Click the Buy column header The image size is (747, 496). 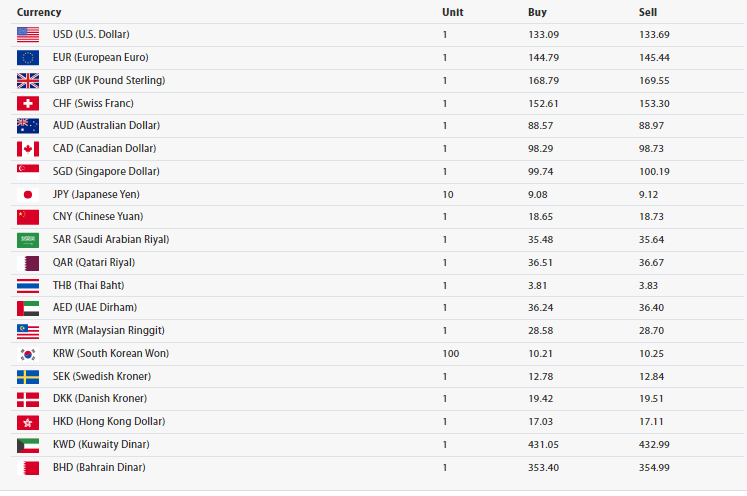coord(537,12)
